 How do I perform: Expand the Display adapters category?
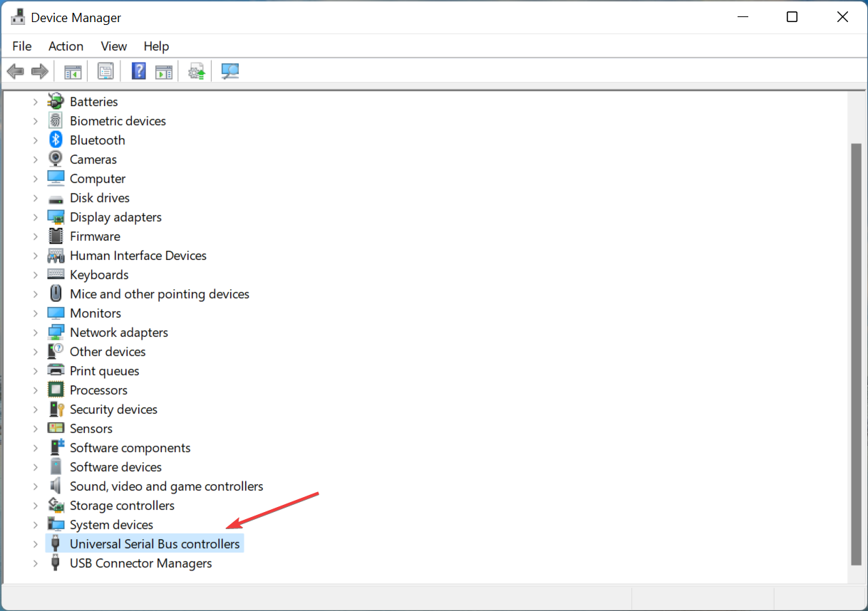click(35, 217)
